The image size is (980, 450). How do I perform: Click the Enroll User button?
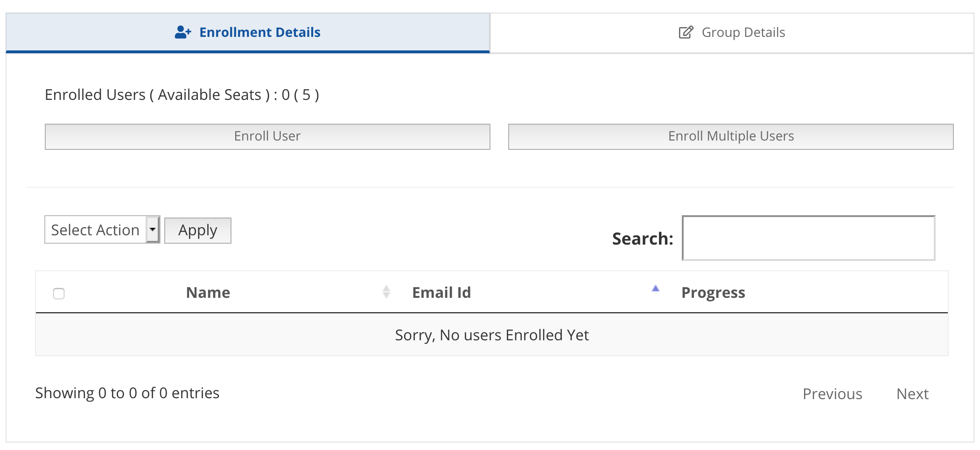click(x=267, y=136)
